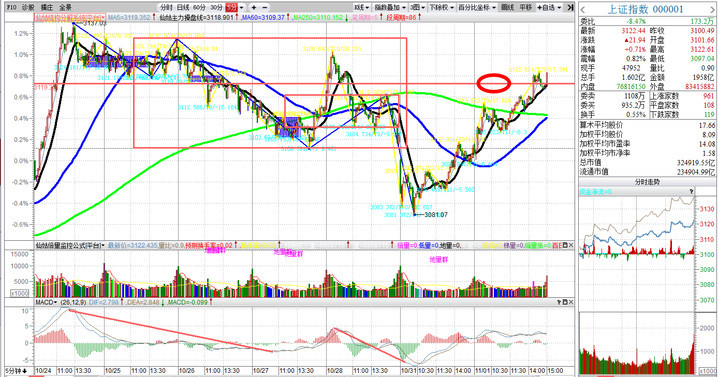Screen dimensions: 718x377
Task: Click the 画线 drawing button
Action: (x=507, y=7)
